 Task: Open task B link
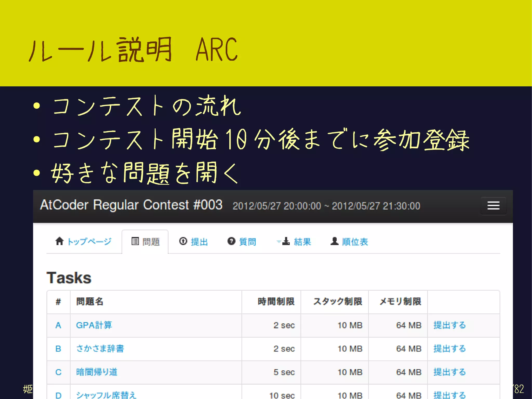coord(58,349)
